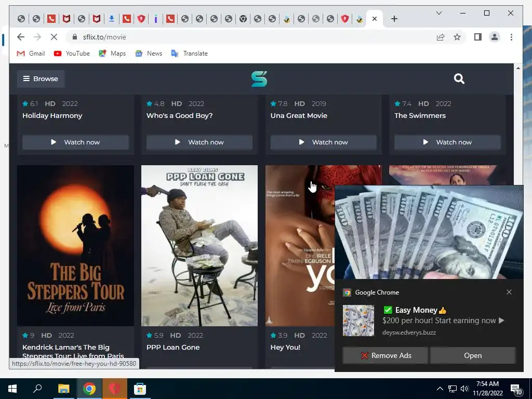The width and height of the screenshot is (532, 399).
Task: Click the 6.1 star rating of Holiday Harmony
Action: point(30,103)
